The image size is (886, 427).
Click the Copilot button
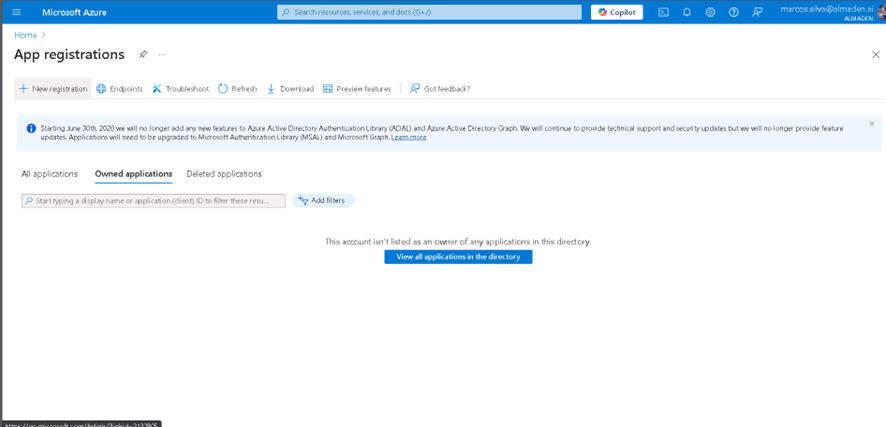pyautogui.click(x=616, y=12)
